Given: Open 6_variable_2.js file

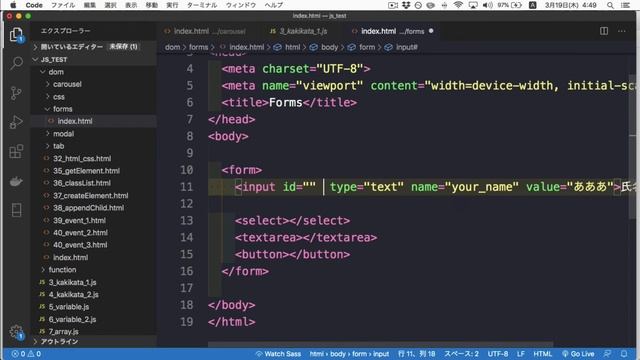Looking at the screenshot, I should (93, 319).
